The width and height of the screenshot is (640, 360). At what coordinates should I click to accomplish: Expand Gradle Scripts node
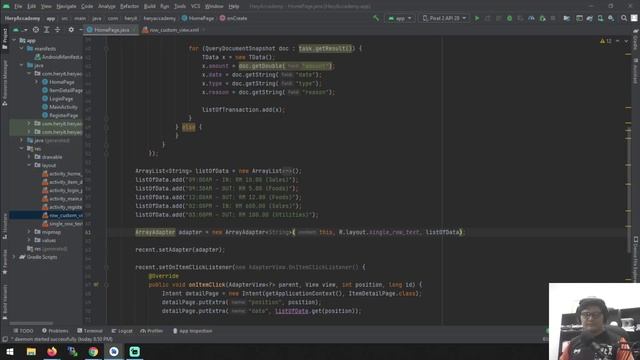pyautogui.click(x=14, y=257)
